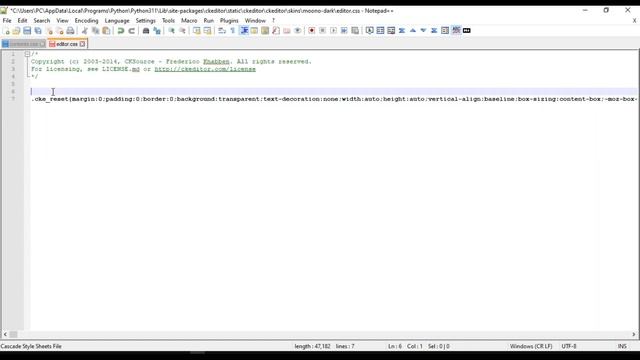
Task: Open the View menu
Action: 62,20
